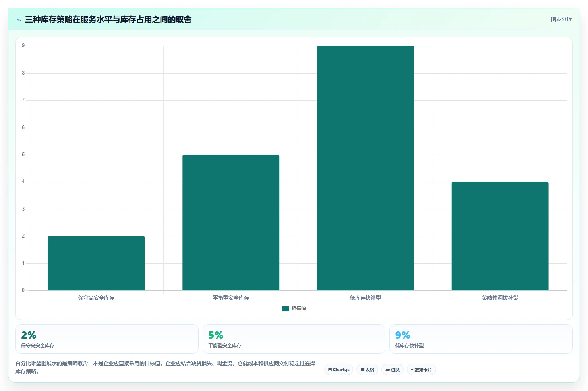Click the blue icon beside the chart title
The width and height of the screenshot is (588, 391).
19,20
